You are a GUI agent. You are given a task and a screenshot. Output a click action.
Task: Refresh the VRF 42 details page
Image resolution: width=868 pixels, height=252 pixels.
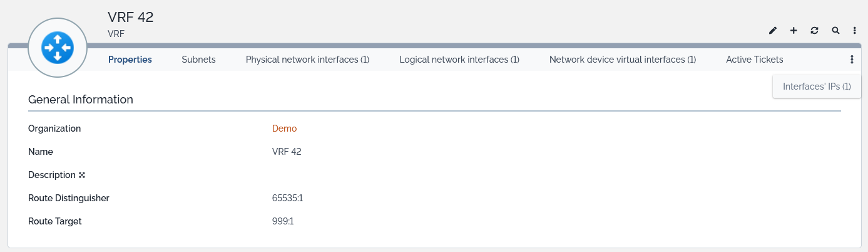pyautogui.click(x=814, y=30)
